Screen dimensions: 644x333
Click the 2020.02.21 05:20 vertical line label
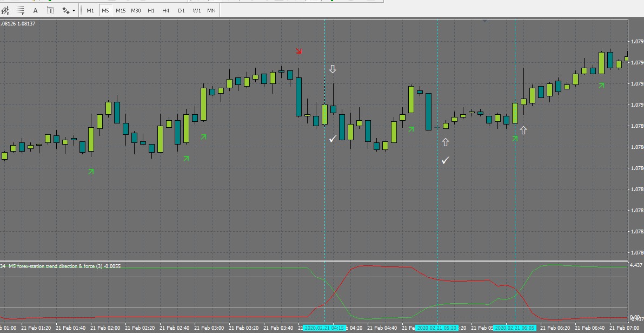(x=437, y=328)
